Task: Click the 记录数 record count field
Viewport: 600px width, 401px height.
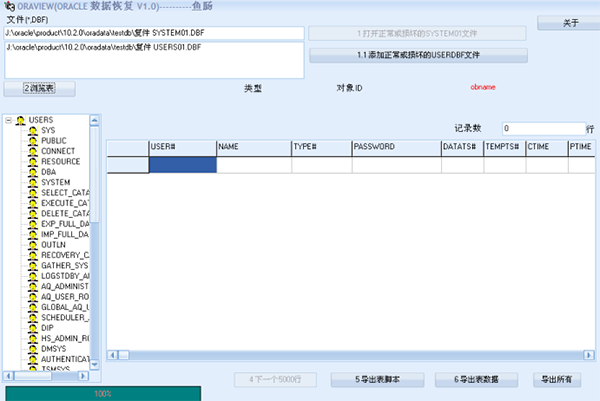Action: [x=544, y=129]
